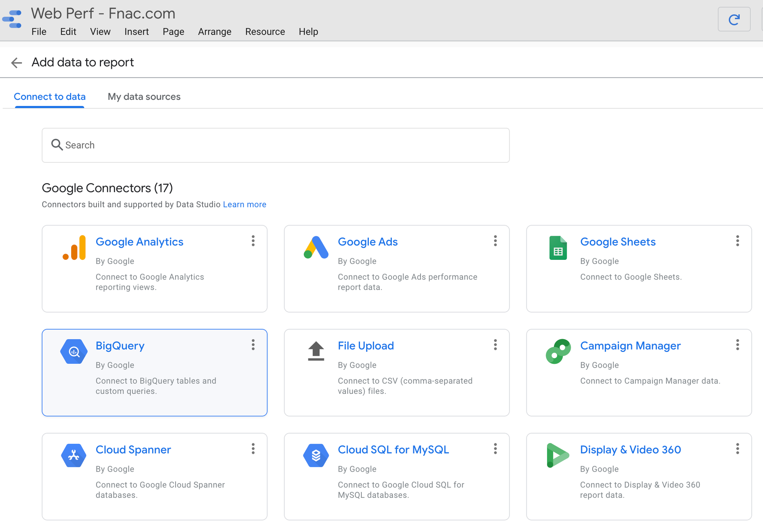Viewport: 763px width, 532px height.
Task: Click the Data Studio logo icon
Action: pos(12,19)
